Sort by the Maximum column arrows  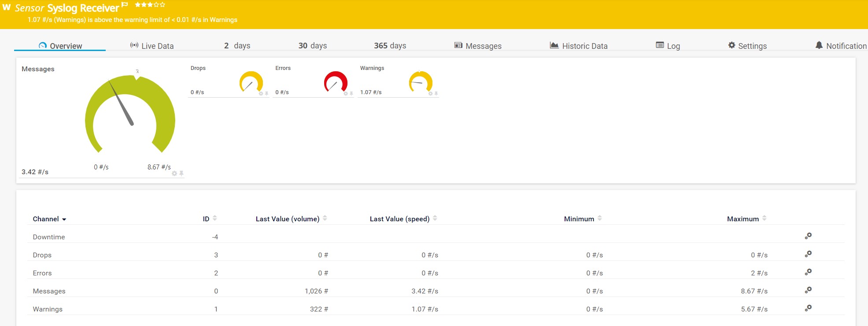[x=765, y=218]
